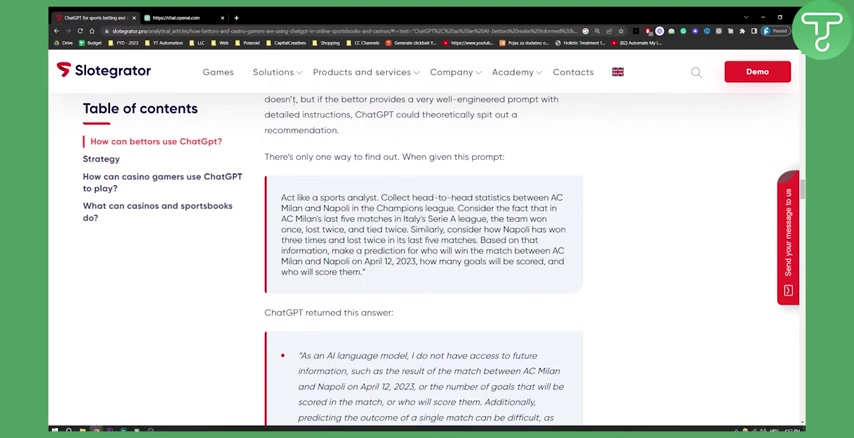
Task: Open the Contacts menu item
Action: coord(573,72)
